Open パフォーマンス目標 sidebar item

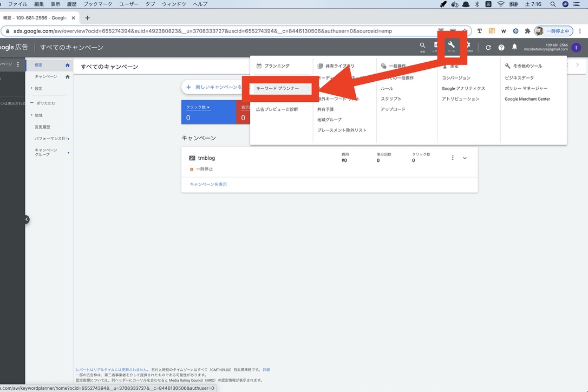(51, 139)
